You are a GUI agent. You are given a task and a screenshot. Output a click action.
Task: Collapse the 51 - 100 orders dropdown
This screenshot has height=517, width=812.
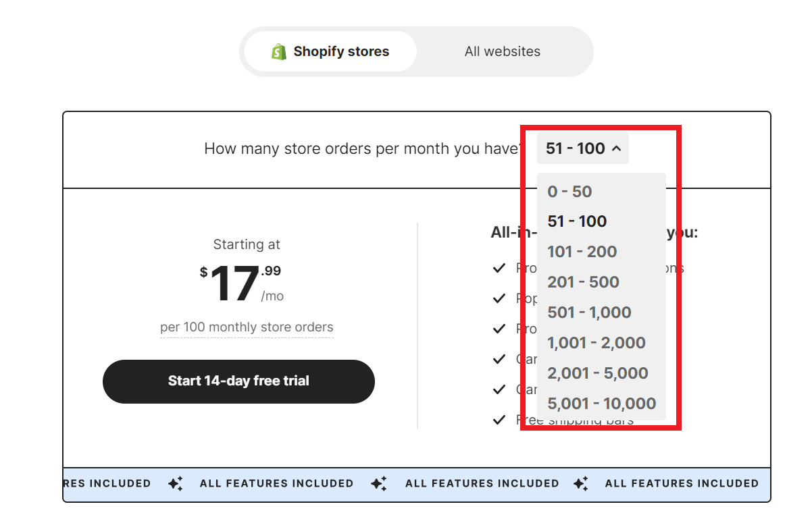pos(583,148)
